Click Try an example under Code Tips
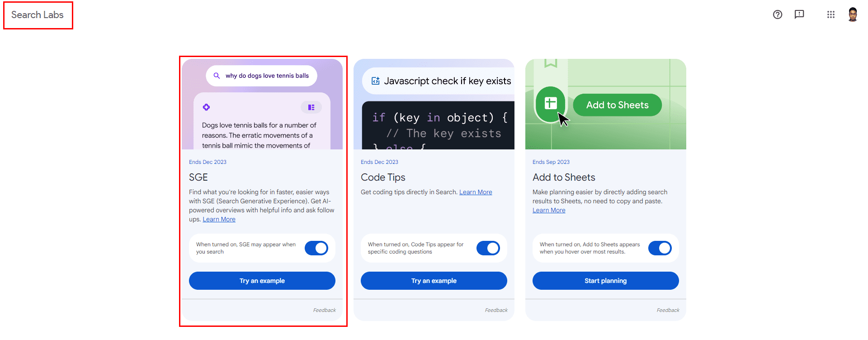The width and height of the screenshot is (868, 340). [434, 281]
